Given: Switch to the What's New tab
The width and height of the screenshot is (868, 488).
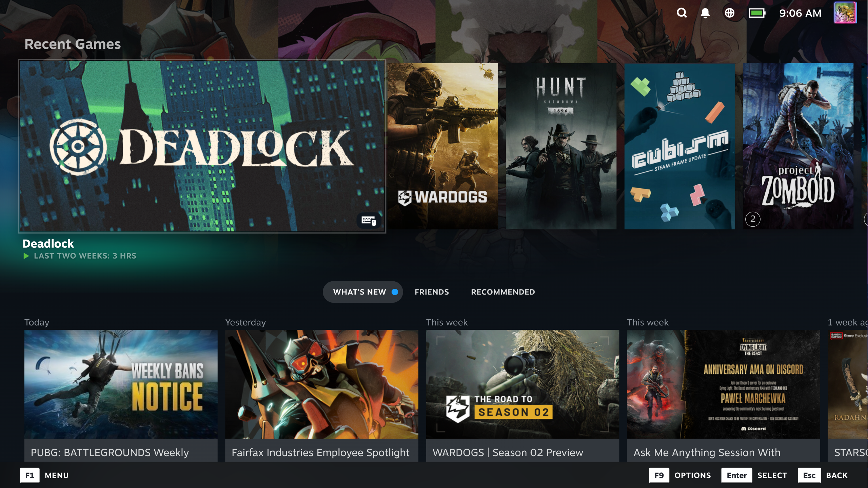Looking at the screenshot, I should click(x=363, y=292).
